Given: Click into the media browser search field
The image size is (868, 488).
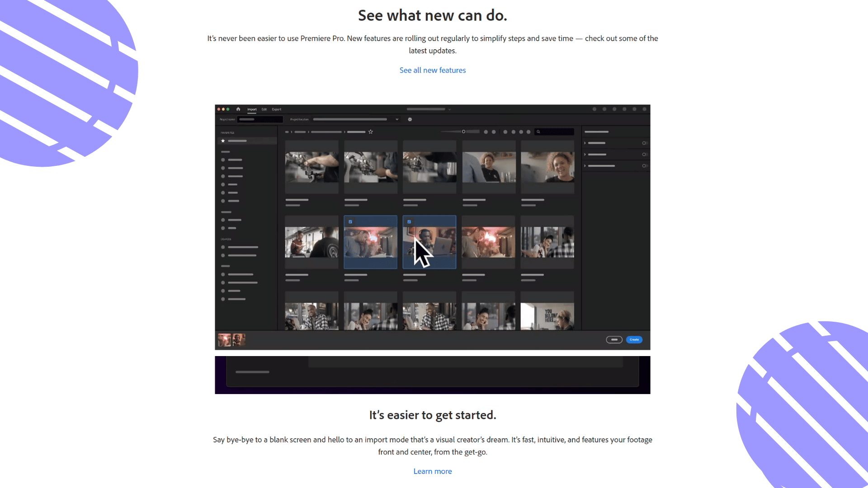Looking at the screenshot, I should (554, 132).
